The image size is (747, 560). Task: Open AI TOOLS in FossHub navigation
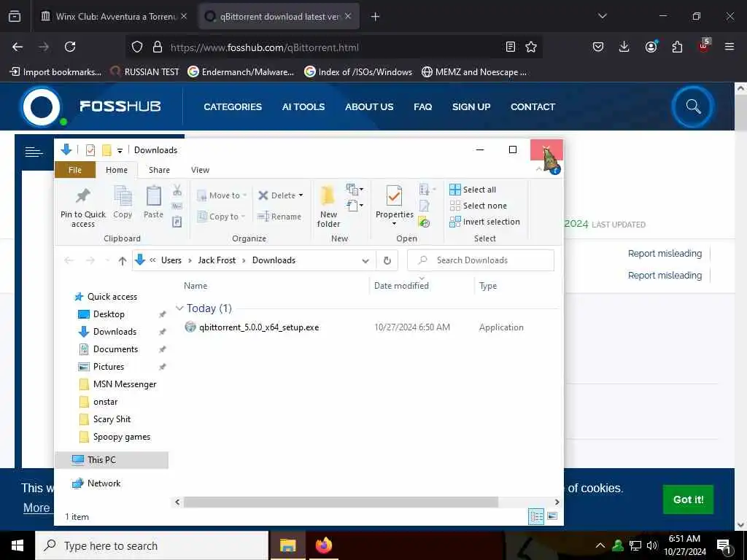[x=303, y=106]
